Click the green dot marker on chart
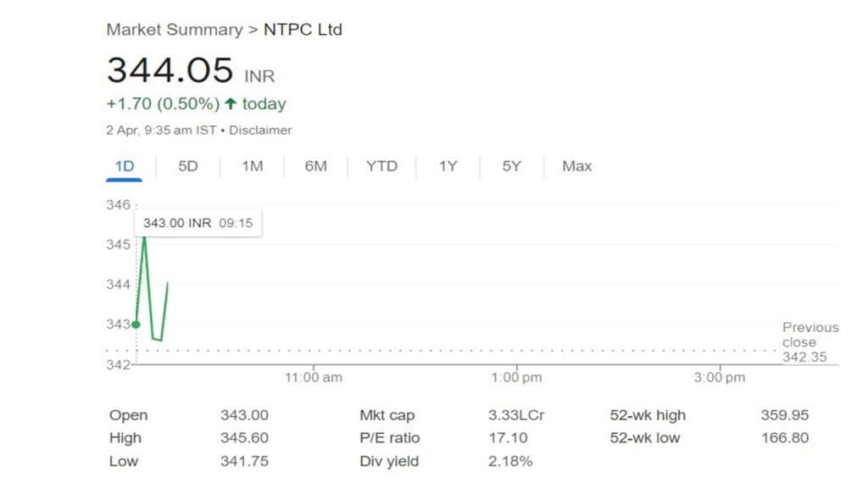868x488 pixels. (x=136, y=324)
